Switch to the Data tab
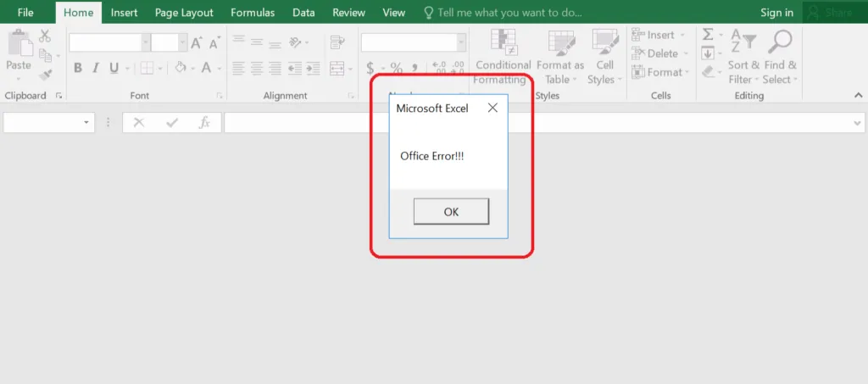This screenshot has width=868, height=384. (x=303, y=12)
